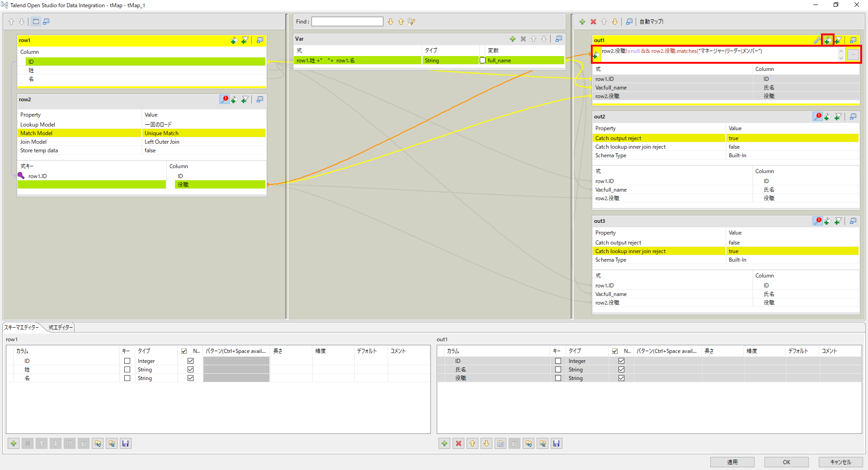Screen dimensions: 868x470
Task: Click inside the Find search field
Action: [x=347, y=21]
